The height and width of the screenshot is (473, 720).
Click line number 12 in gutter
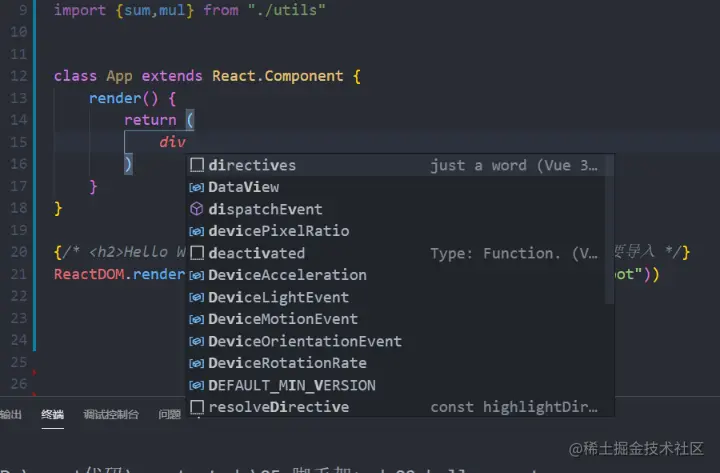pyautogui.click(x=19, y=76)
